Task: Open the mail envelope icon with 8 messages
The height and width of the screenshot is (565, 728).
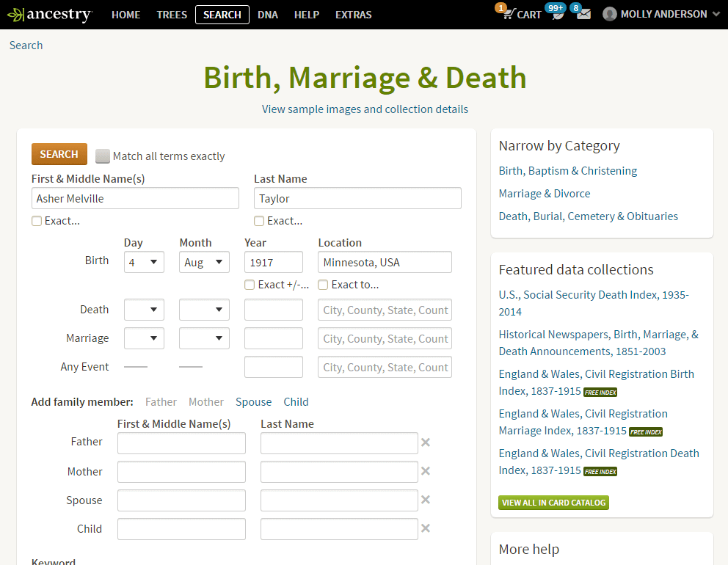Action: click(x=583, y=15)
